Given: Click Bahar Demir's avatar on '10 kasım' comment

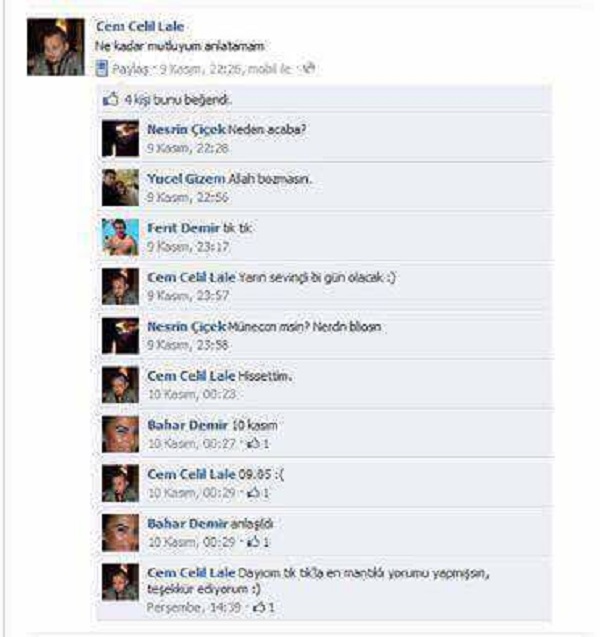Looking at the screenshot, I should 120,434.
